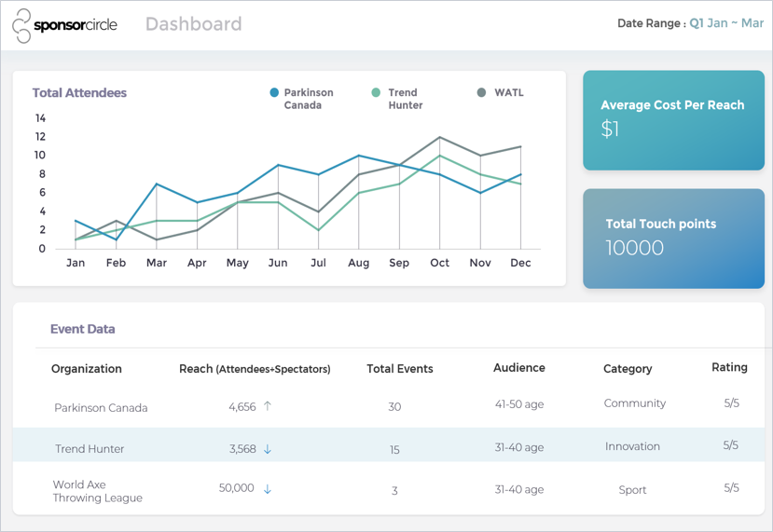Click the down arrow beside 3,568
Screen dimensions: 773x532
pos(268,449)
